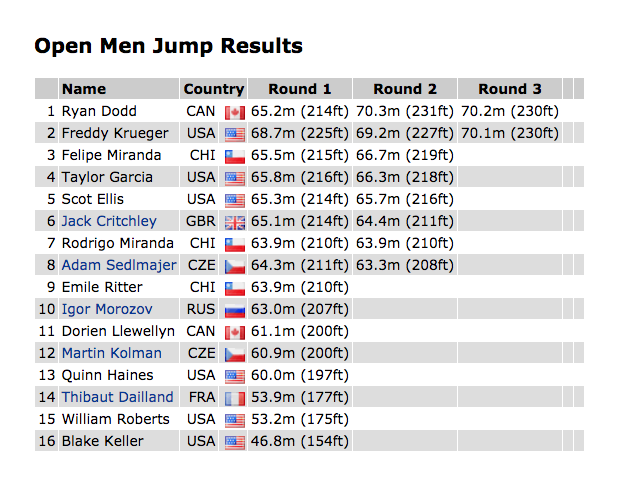Click French flag icon in Thibaut Dailland row
Image resolution: width=623 pixels, height=499 pixels.
(x=235, y=398)
